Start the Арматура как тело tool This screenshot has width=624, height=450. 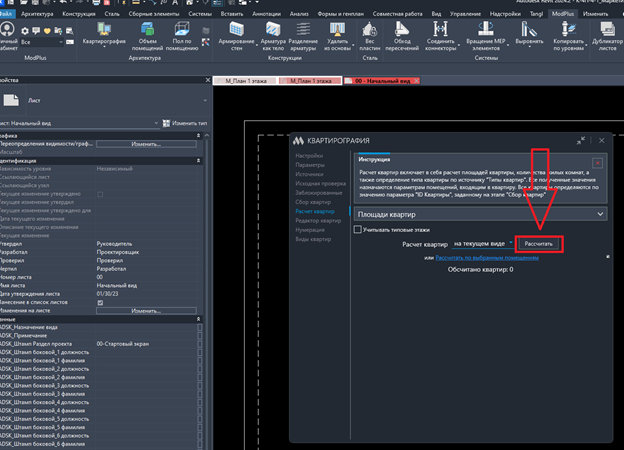click(x=273, y=37)
